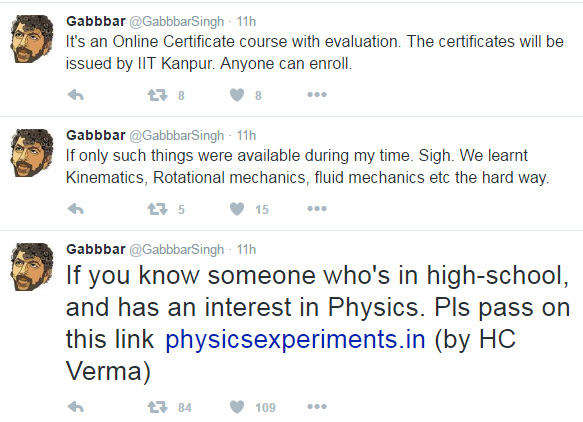
Task: Open the 11h timestamp of the first tweet
Action: click(247, 22)
